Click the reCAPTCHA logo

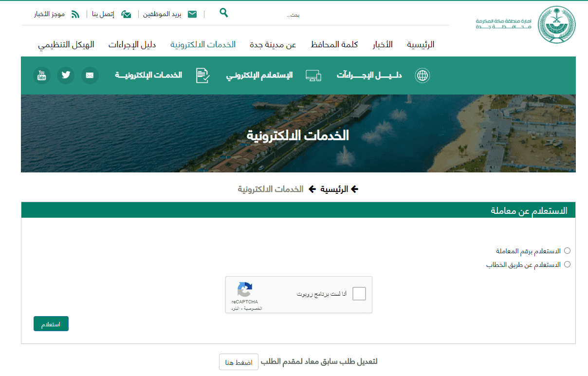[x=245, y=290]
